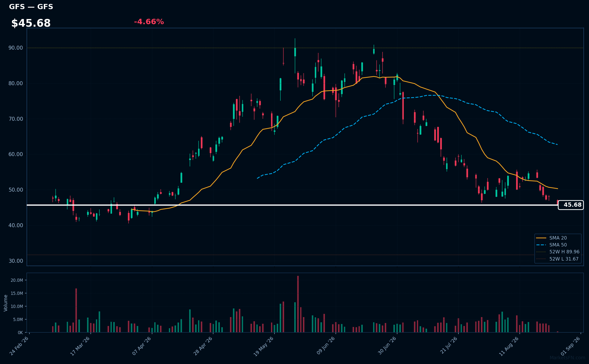
Task: Click the 01 Sep '26 date label
Action: tap(570, 346)
